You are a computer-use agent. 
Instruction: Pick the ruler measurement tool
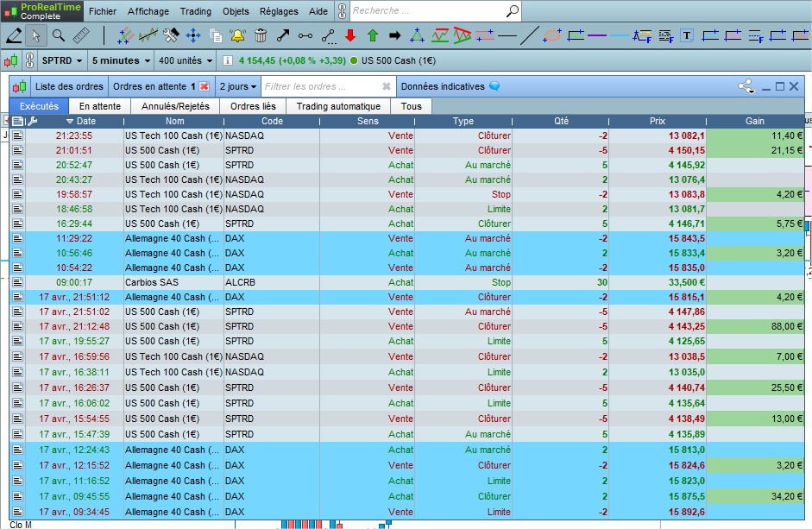pos(81,35)
